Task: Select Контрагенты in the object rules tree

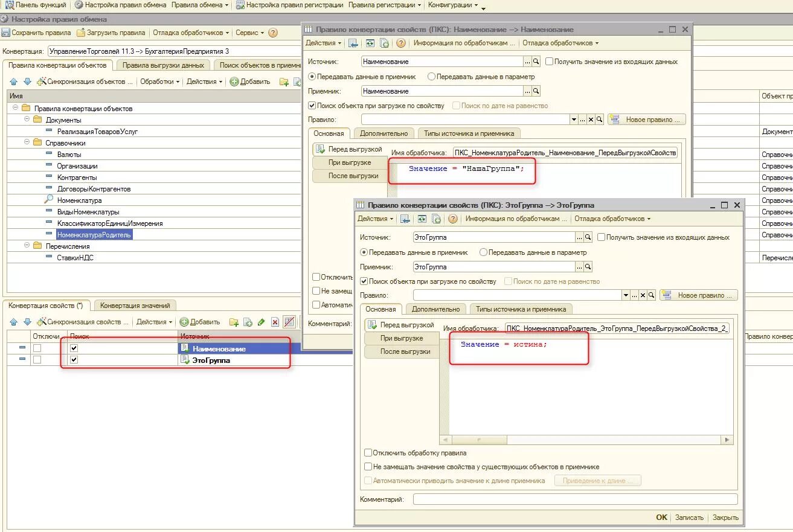Action: (x=77, y=178)
